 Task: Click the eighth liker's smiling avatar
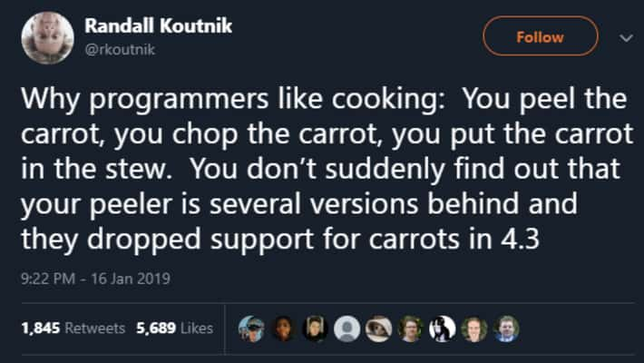[474, 328]
